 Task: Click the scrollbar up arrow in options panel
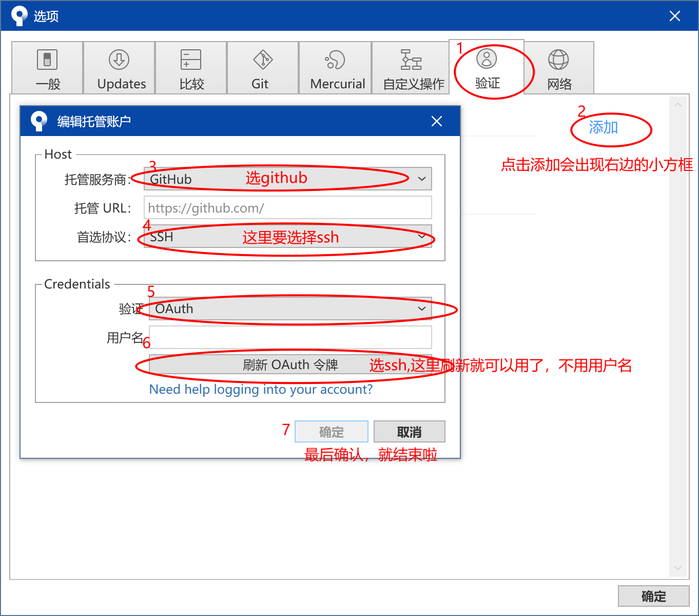click(678, 105)
